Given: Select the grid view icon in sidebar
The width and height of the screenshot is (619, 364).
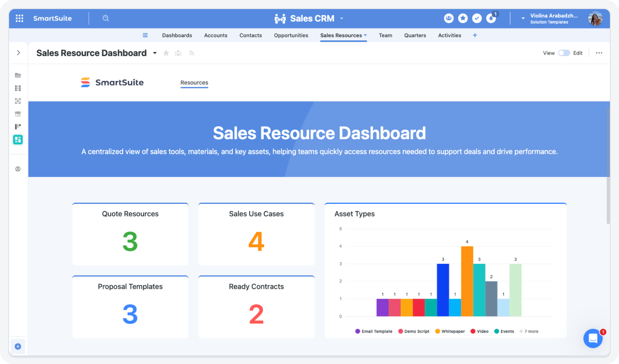Looking at the screenshot, I should pyautogui.click(x=18, y=88).
